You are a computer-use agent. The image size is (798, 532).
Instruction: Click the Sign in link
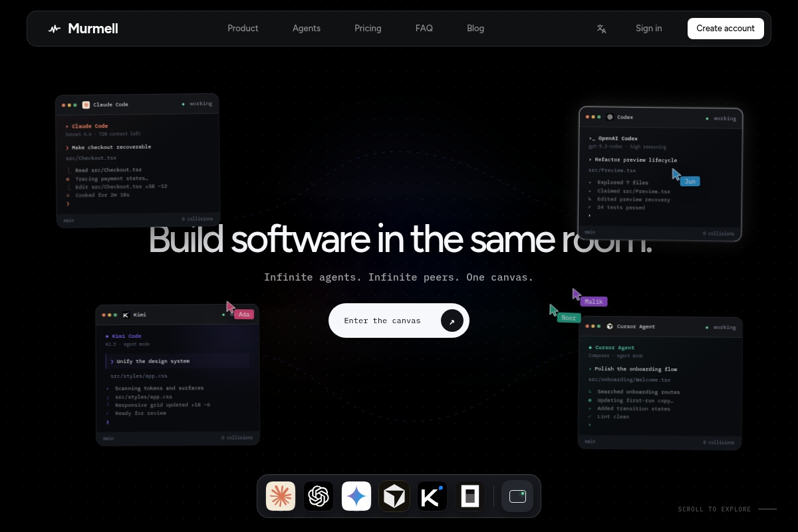[648, 29]
